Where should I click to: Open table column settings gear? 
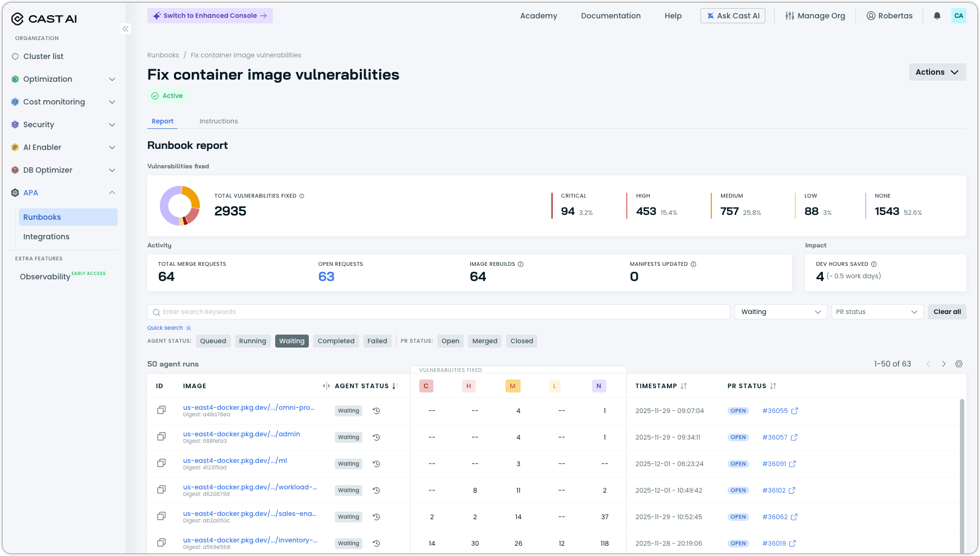coord(959,364)
